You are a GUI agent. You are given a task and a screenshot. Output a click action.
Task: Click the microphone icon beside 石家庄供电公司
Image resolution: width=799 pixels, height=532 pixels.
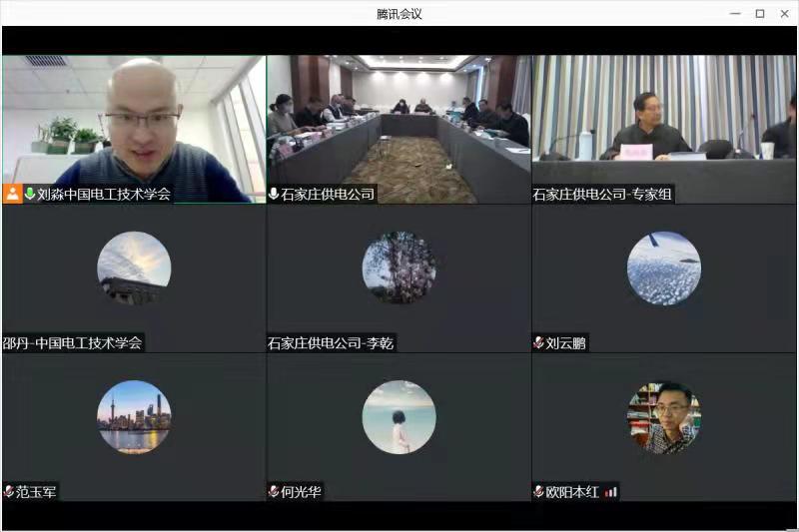click(274, 194)
